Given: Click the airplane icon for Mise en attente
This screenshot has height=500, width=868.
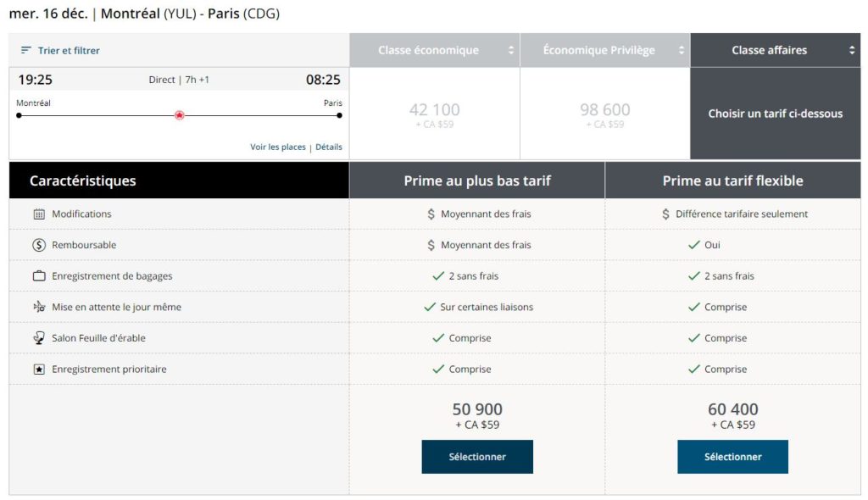Looking at the screenshot, I should click(37, 307).
